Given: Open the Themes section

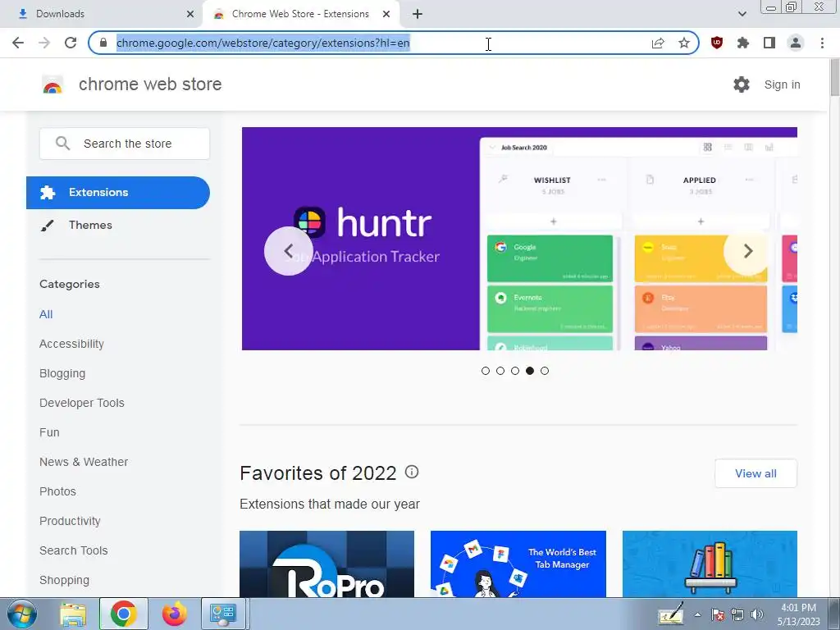Looking at the screenshot, I should click(90, 225).
